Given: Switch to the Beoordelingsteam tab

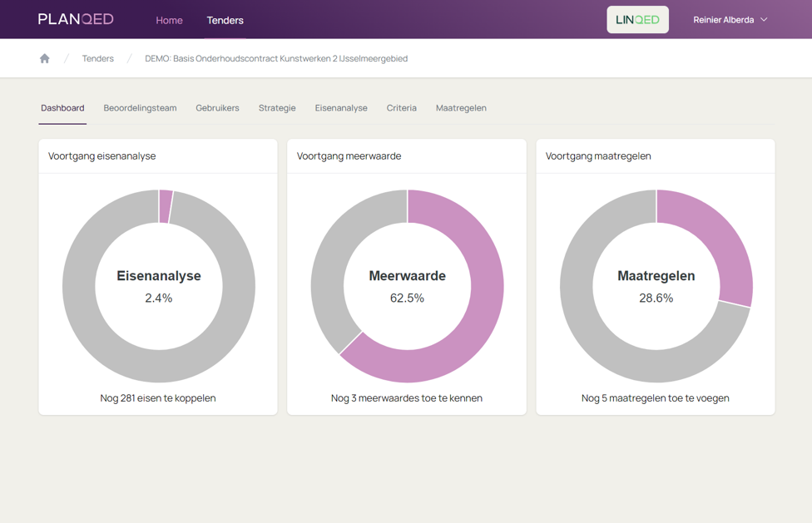Looking at the screenshot, I should [x=140, y=108].
